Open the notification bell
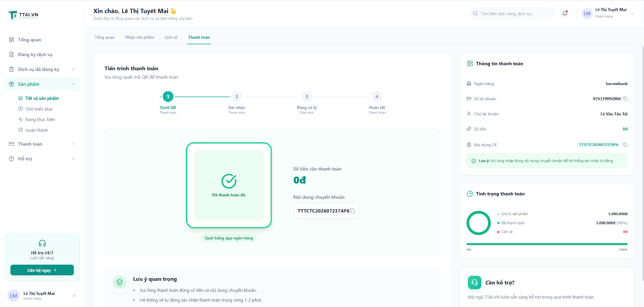 tap(565, 13)
